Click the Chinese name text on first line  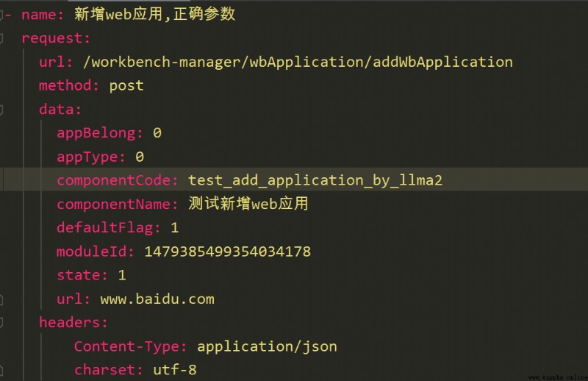(154, 14)
